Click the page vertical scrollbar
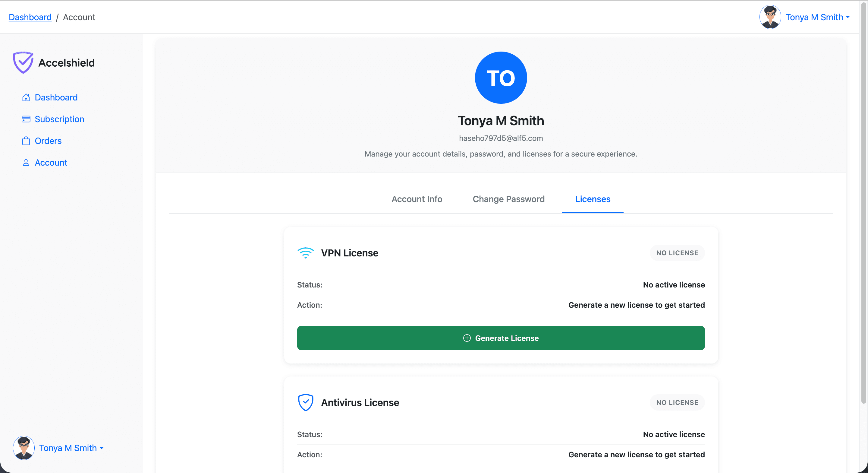868x473 pixels. coord(863,202)
